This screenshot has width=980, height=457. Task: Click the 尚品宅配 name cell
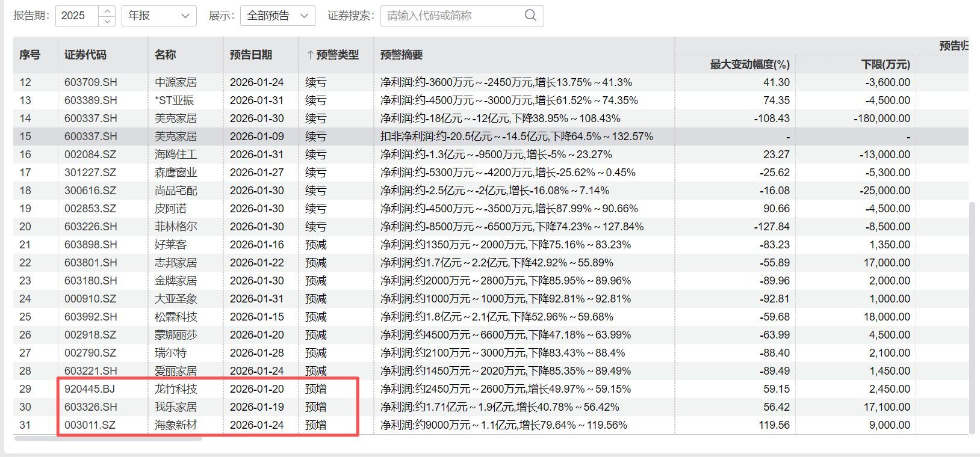point(176,191)
